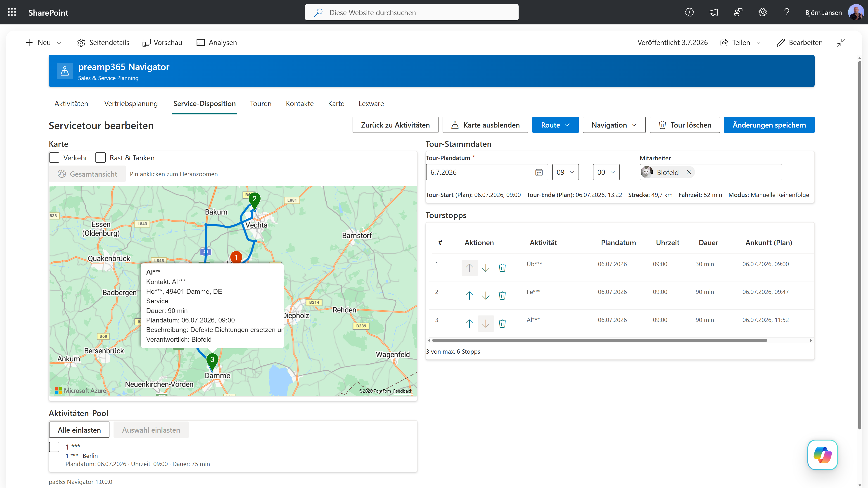Move stop Al*** up one position
This screenshot has height=488, width=868.
[x=469, y=324]
